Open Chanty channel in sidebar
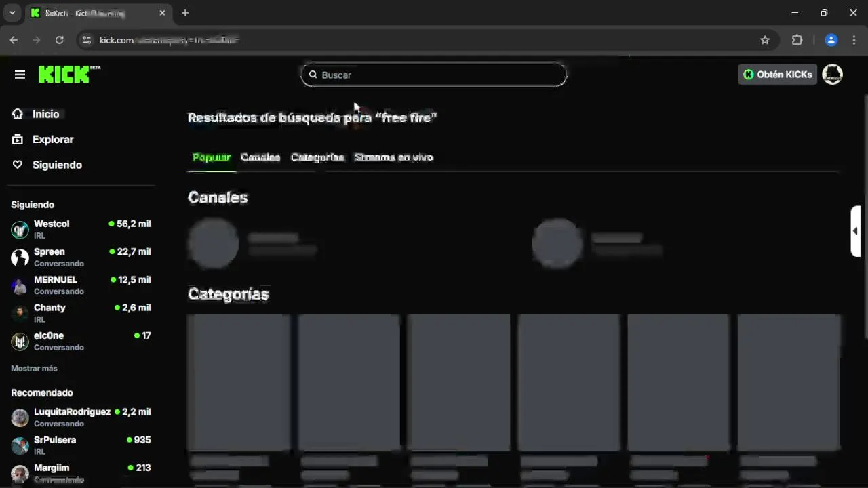 81,313
